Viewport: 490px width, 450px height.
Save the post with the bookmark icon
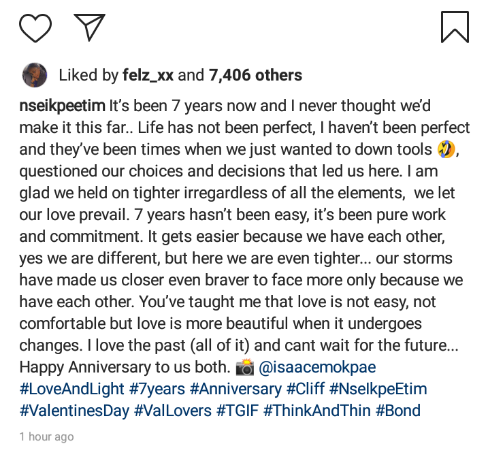click(x=455, y=27)
